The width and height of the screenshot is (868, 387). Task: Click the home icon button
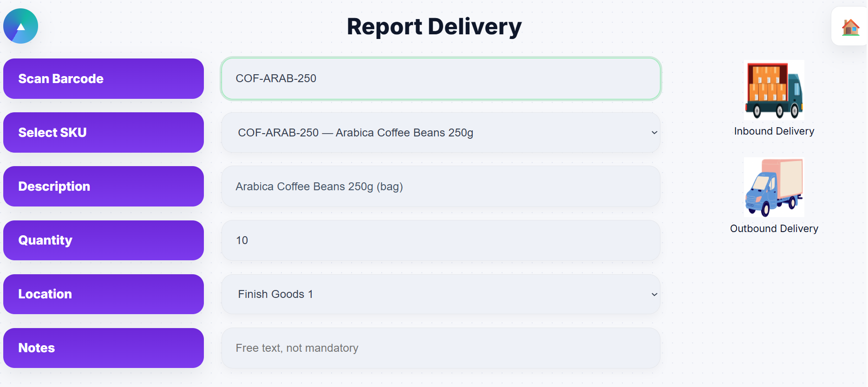(850, 27)
